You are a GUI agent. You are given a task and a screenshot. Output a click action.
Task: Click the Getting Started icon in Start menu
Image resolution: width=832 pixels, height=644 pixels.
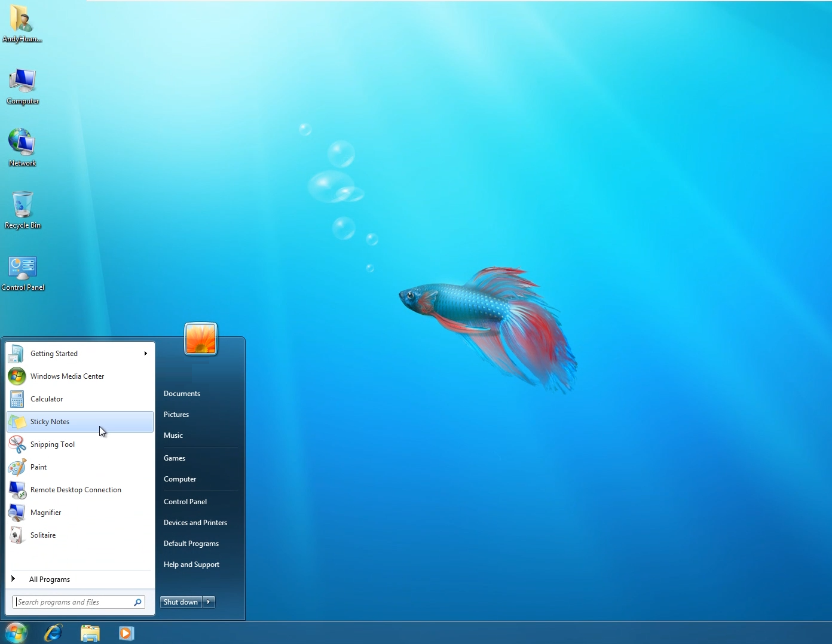(x=17, y=354)
